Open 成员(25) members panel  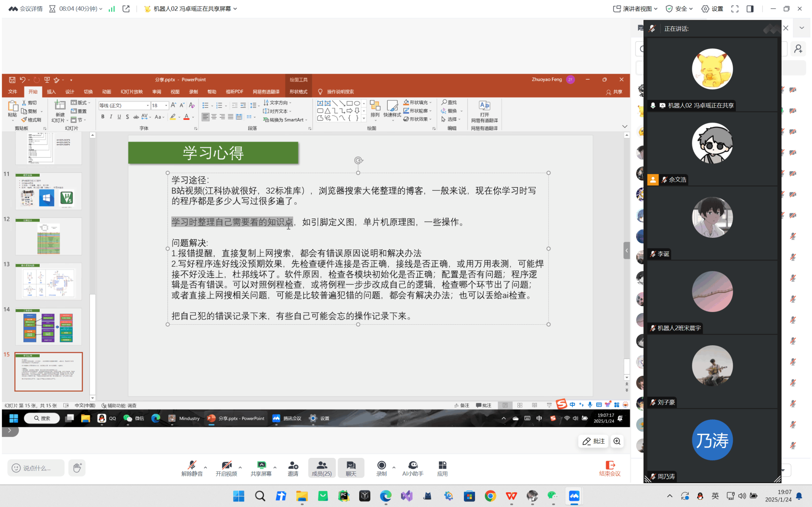(x=322, y=468)
